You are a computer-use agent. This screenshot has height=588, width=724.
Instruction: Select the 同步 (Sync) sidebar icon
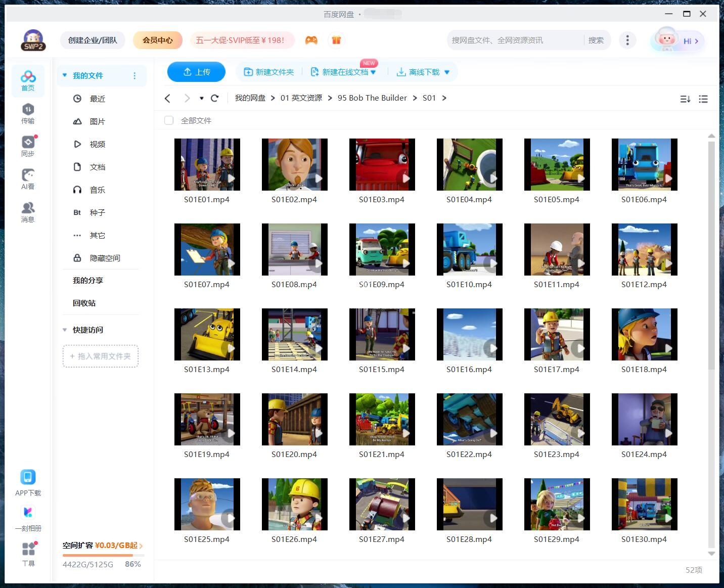pyautogui.click(x=28, y=147)
